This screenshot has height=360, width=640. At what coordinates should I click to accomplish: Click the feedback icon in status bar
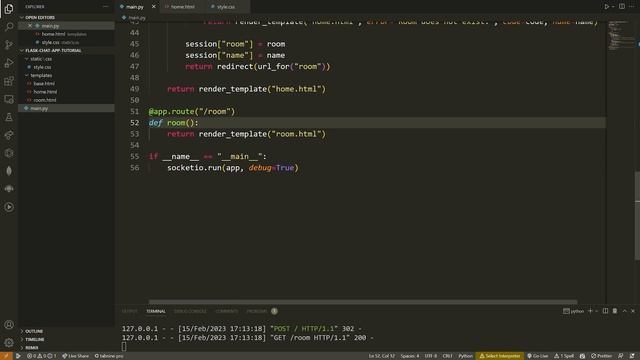click(x=621, y=356)
